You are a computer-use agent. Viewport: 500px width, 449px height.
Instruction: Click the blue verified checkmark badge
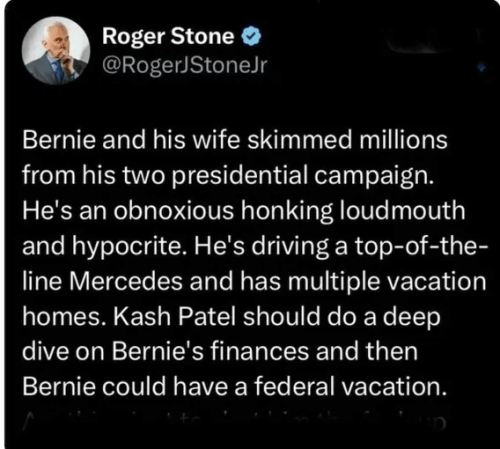coord(251,37)
